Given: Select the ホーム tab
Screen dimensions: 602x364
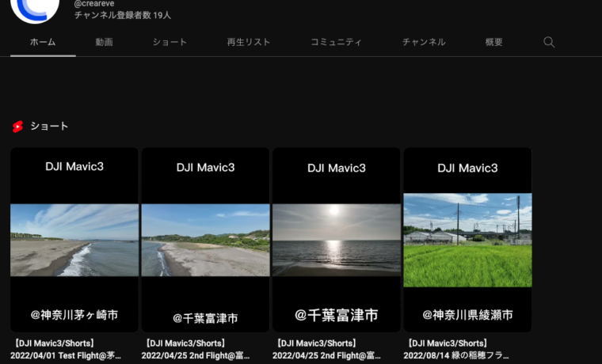Looking at the screenshot, I should click(x=43, y=42).
